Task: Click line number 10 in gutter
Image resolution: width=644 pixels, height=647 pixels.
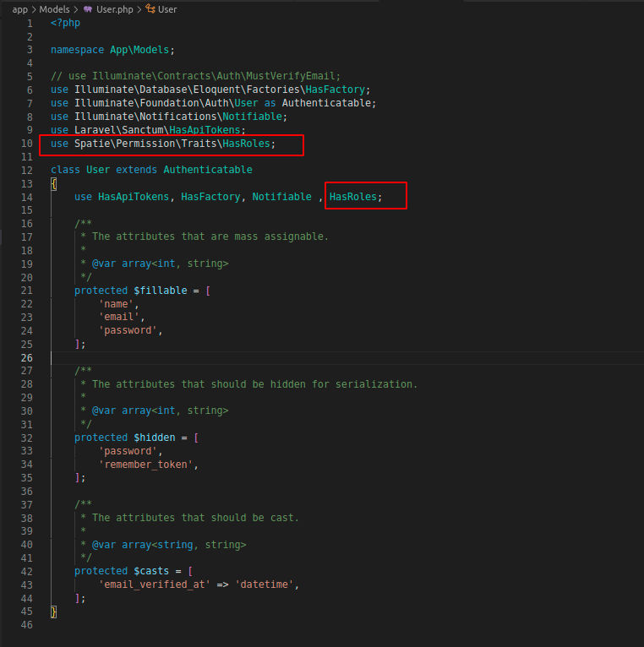Action: click(27, 144)
